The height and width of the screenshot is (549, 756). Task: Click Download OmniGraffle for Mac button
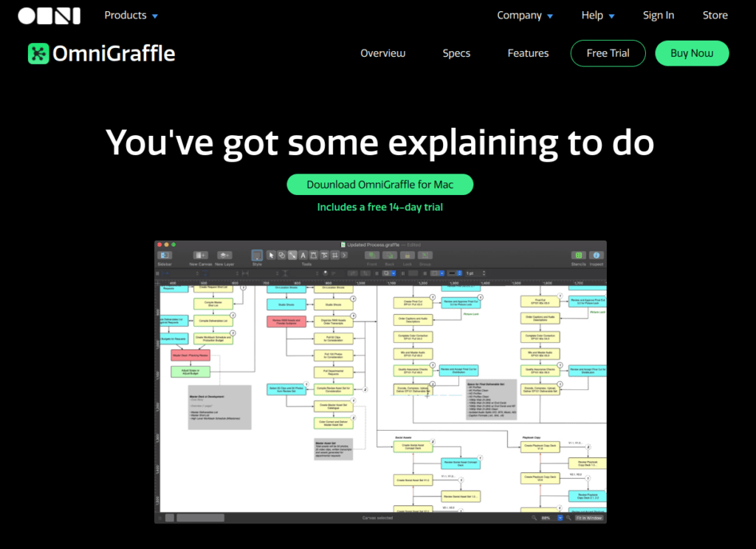[380, 185]
